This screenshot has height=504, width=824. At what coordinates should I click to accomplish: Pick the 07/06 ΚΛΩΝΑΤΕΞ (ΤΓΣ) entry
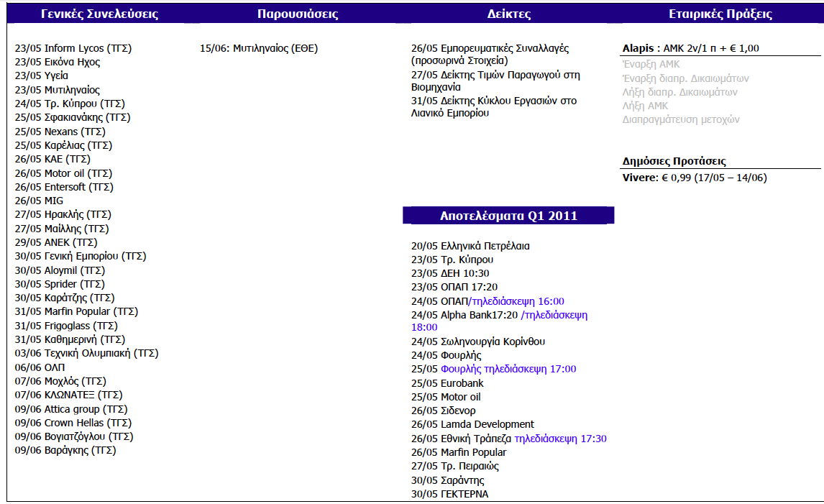point(68,395)
